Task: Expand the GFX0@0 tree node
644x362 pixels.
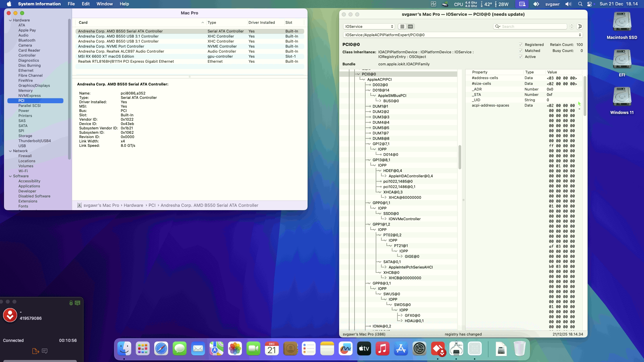Action: click(x=401, y=316)
